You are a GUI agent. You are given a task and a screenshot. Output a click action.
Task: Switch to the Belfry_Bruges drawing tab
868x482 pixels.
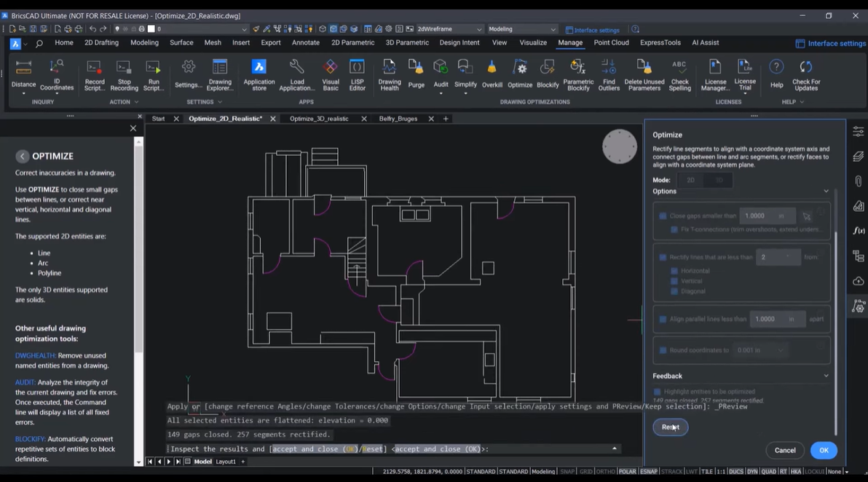[x=396, y=119]
